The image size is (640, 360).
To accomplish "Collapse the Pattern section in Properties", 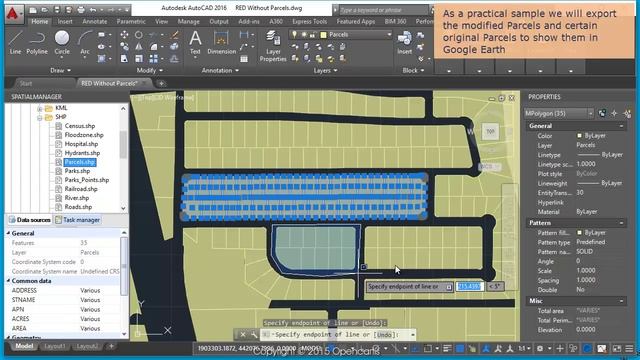I will (x=622, y=223).
